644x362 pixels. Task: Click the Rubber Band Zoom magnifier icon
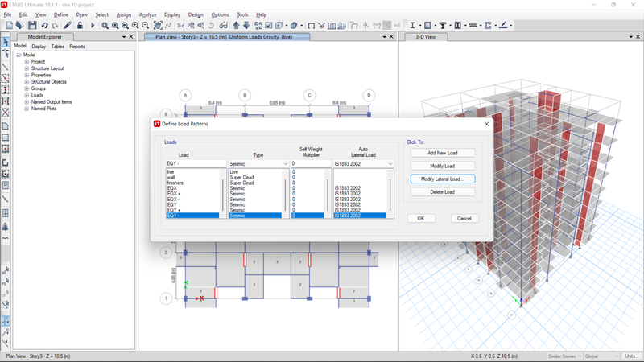click(x=105, y=26)
